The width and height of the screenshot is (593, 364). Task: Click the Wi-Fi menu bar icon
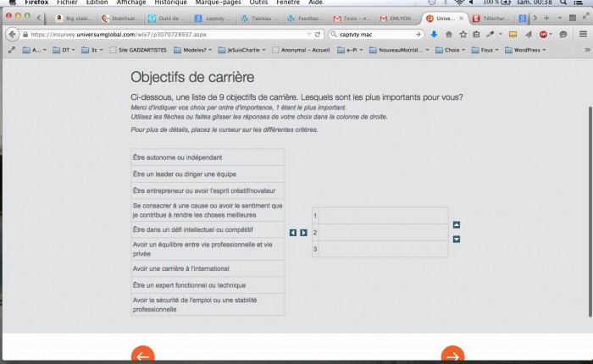459,3
